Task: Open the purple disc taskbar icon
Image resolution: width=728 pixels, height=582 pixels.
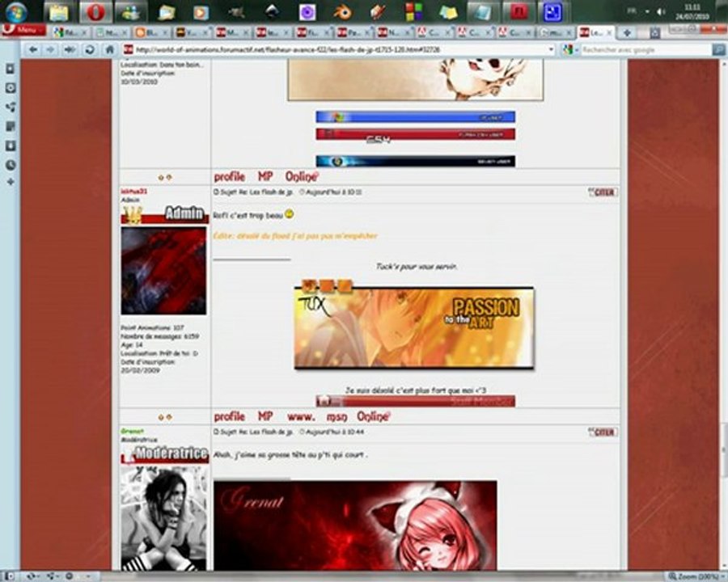Action: pyautogui.click(x=307, y=12)
